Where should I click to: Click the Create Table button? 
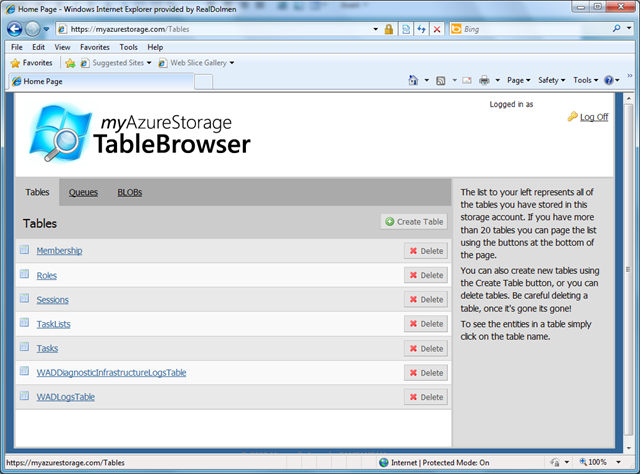coord(414,222)
